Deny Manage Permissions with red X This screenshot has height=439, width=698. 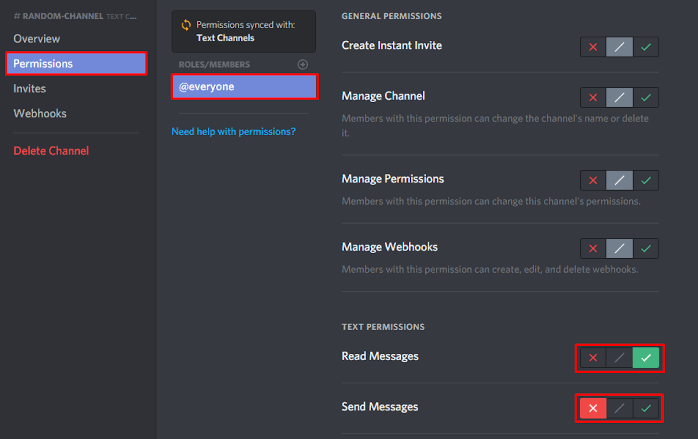pos(593,180)
